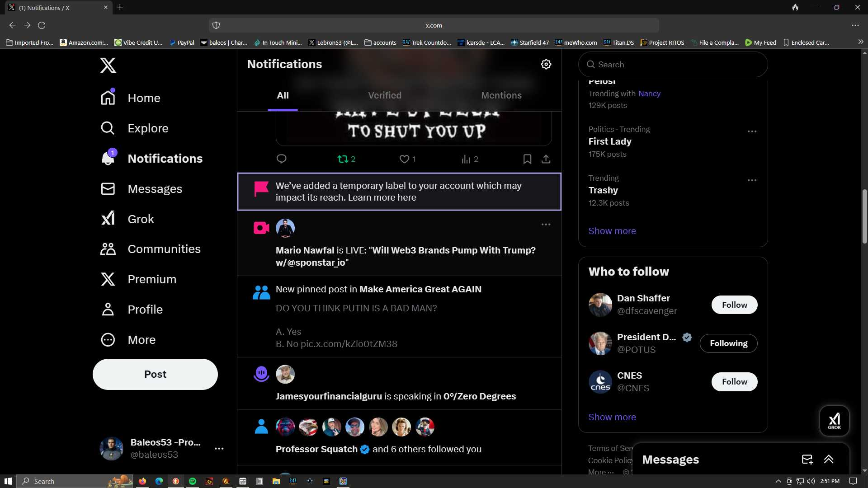Open the Grok floating button
Viewport: 868px width, 488px height.
pos(835,421)
